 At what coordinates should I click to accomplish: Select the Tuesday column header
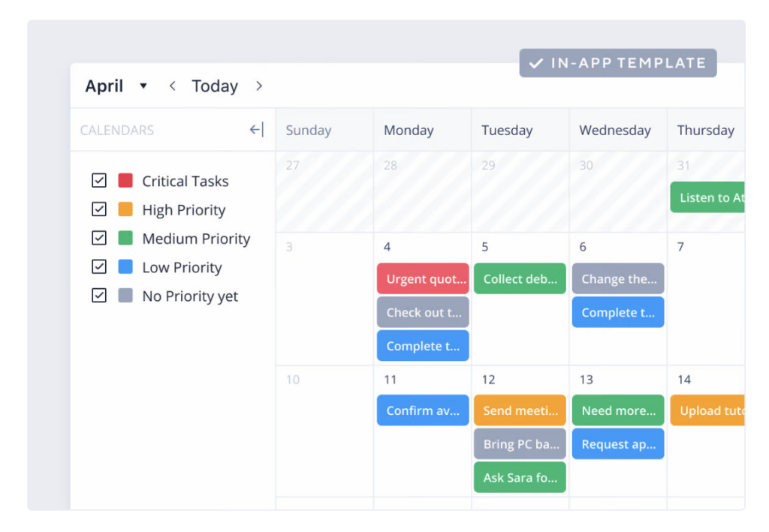508,129
